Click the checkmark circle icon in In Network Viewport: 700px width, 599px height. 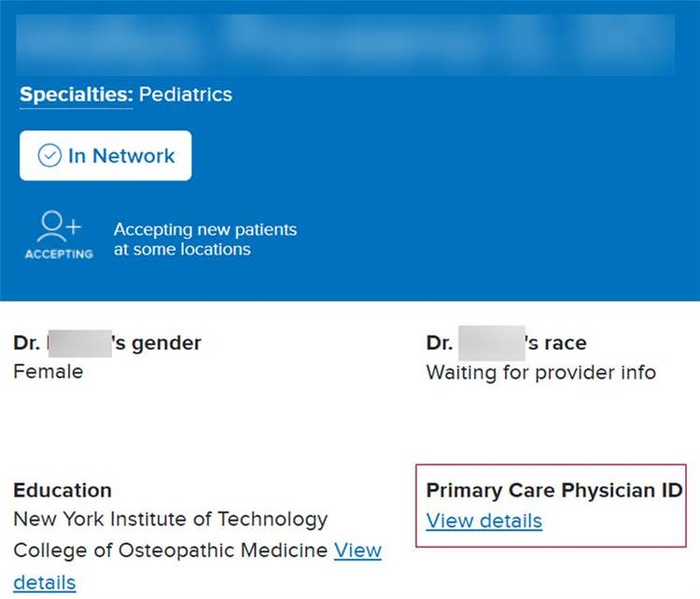coord(49,156)
